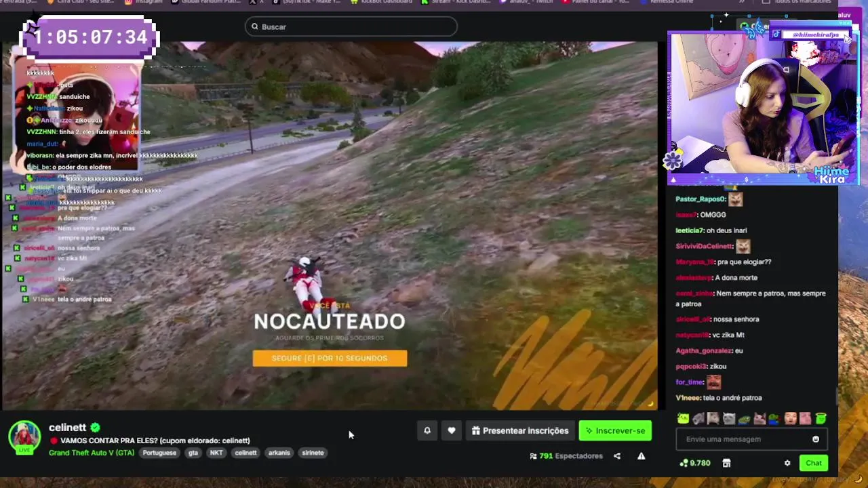Select the sirinete tag
The image size is (868, 488).
point(313,453)
